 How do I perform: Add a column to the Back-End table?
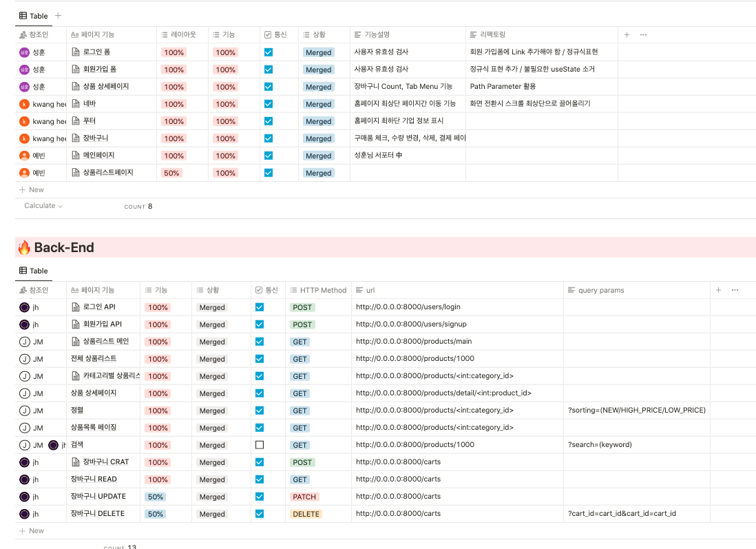pos(718,290)
